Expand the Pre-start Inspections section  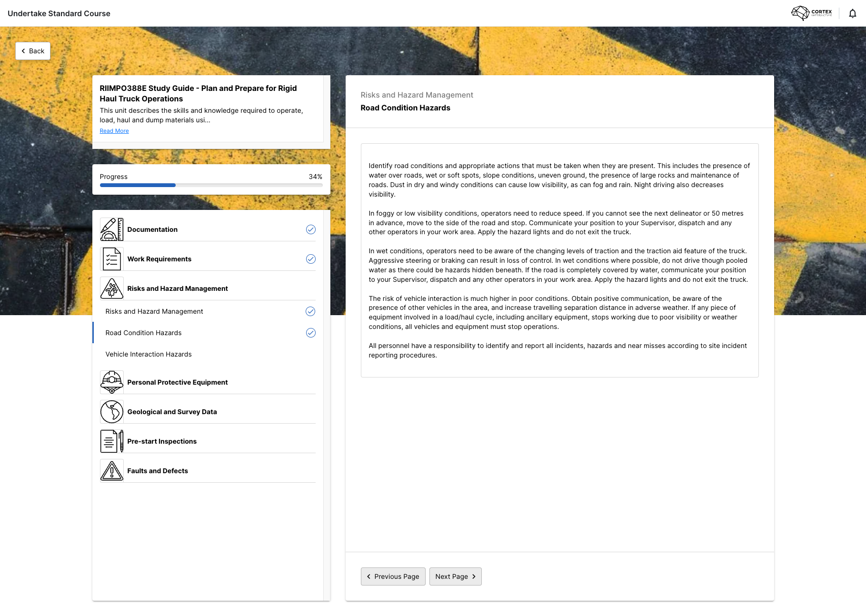click(x=208, y=441)
